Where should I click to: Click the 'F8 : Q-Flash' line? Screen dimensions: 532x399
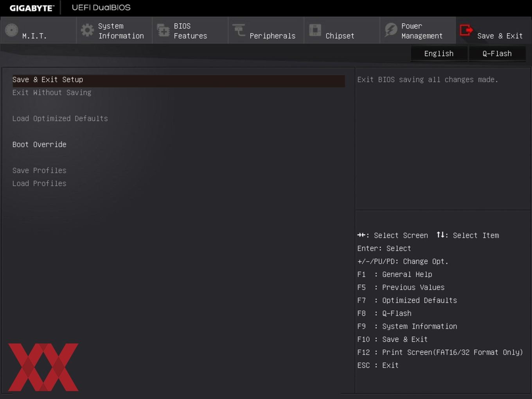(x=384, y=313)
